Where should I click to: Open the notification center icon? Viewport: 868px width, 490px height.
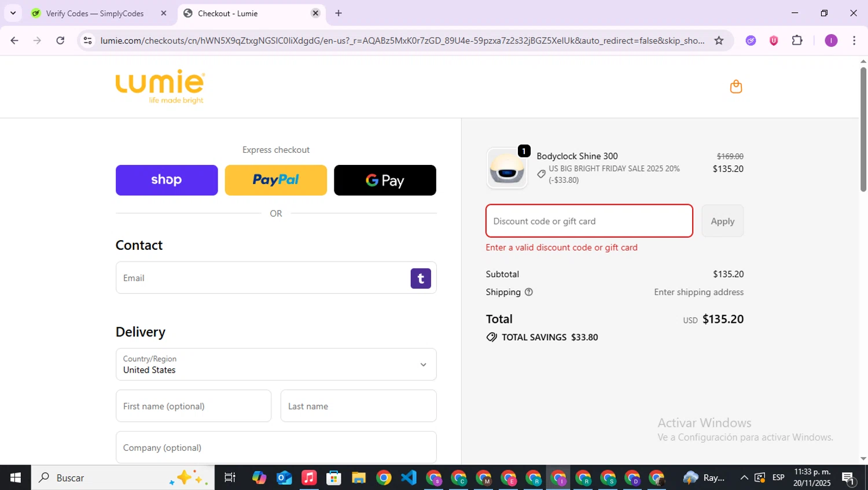849,478
